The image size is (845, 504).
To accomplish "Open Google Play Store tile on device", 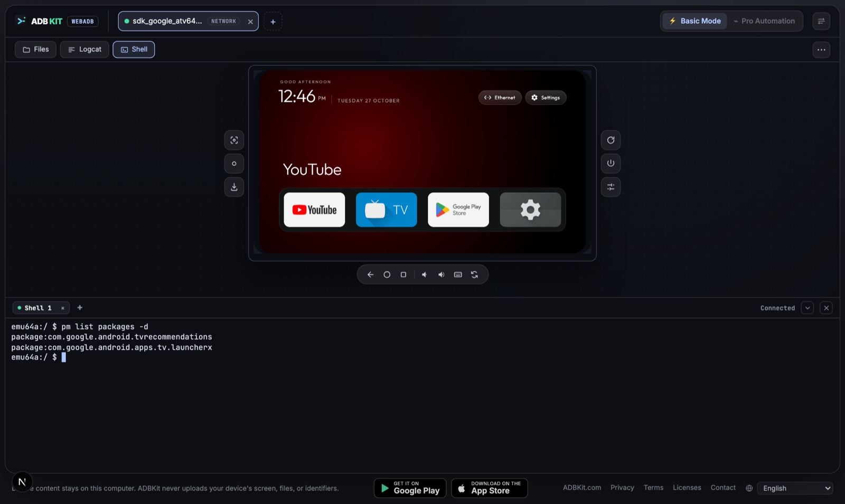I will click(458, 210).
